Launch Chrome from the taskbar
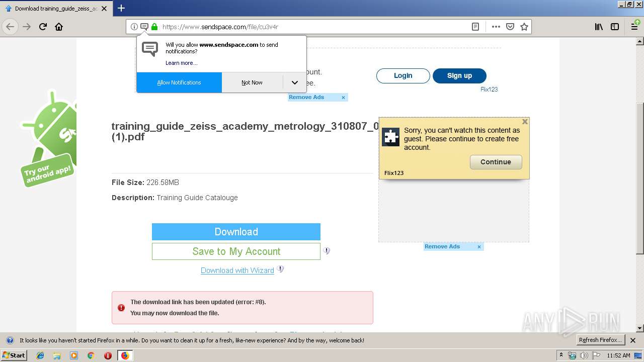This screenshot has height=362, width=644. coord(91,355)
